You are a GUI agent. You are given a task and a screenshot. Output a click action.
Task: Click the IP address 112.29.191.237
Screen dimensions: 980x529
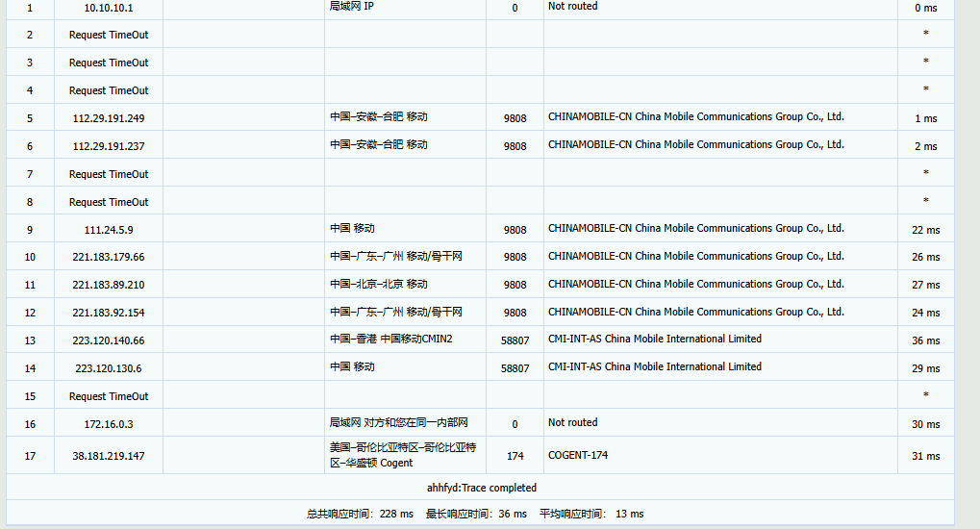point(109,146)
